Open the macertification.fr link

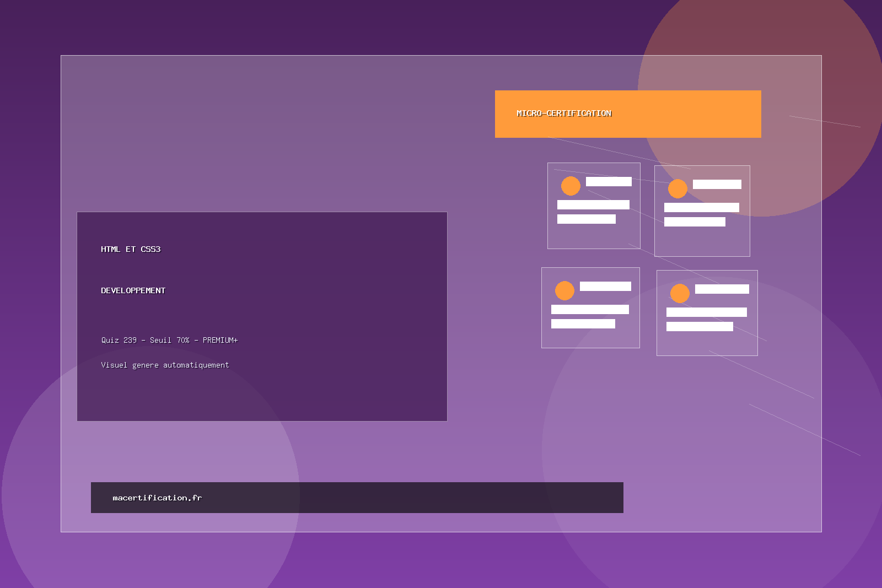(x=157, y=498)
